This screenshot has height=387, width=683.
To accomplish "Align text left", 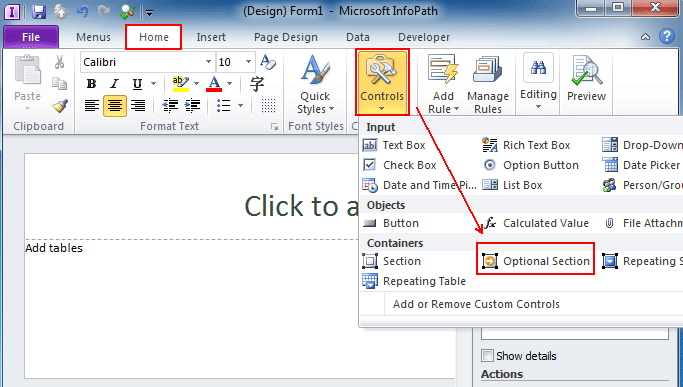I will pos(91,106).
